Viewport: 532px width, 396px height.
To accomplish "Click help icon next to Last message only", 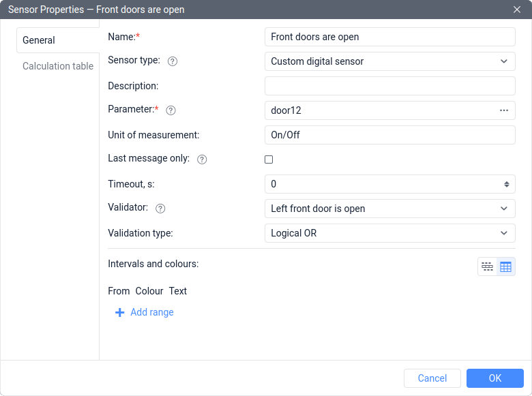I will 202,159.
